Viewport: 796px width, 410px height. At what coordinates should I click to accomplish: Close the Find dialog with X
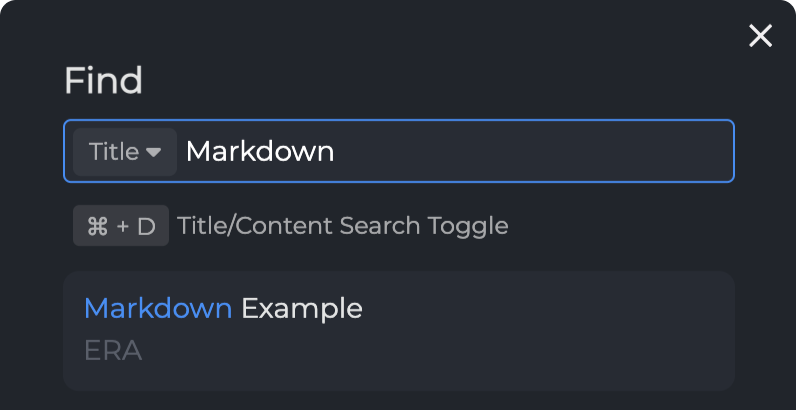(761, 36)
